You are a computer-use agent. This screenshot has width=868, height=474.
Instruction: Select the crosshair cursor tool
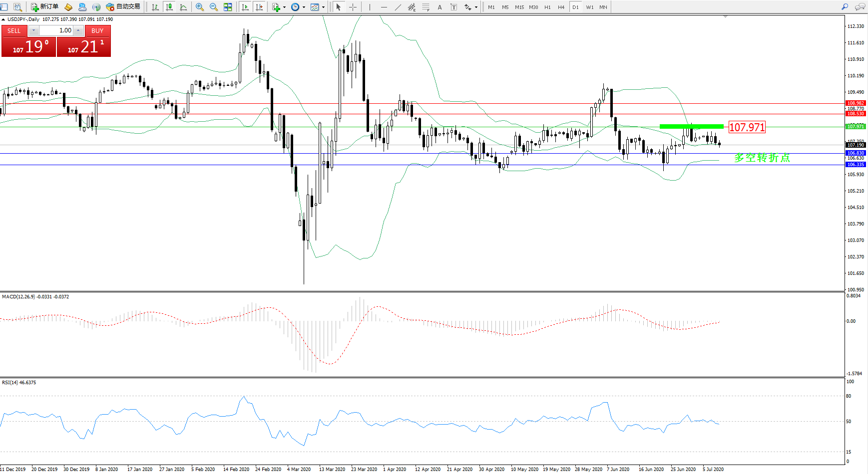click(x=353, y=7)
